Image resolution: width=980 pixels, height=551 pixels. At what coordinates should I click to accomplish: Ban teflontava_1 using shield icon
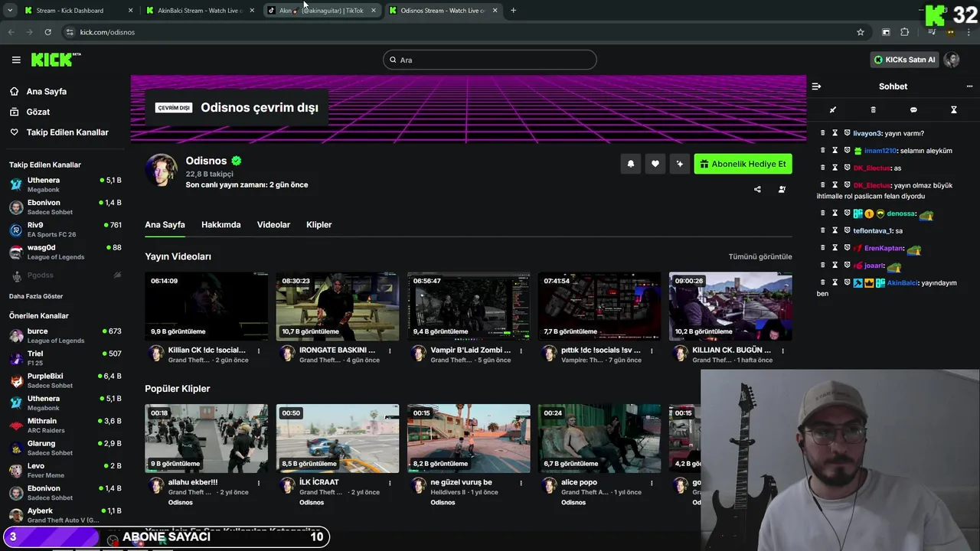pos(848,230)
